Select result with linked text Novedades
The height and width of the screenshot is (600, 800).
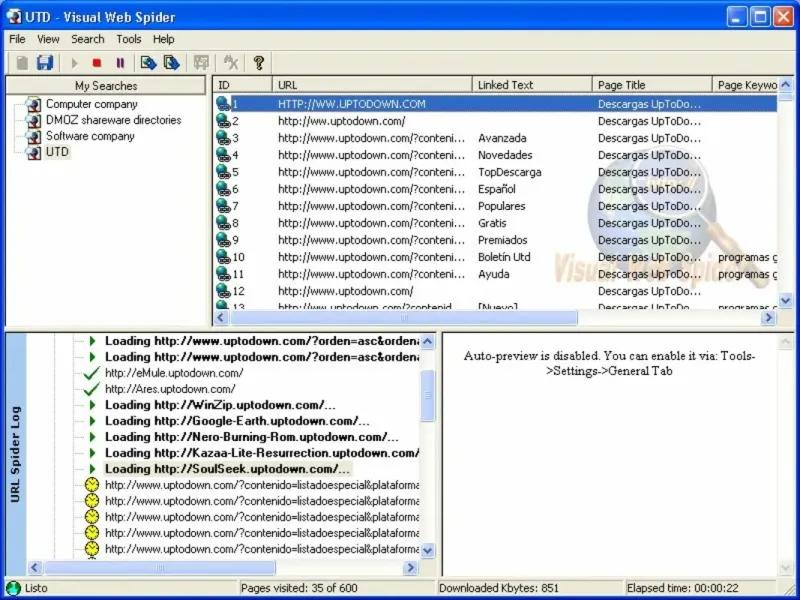tap(495, 155)
